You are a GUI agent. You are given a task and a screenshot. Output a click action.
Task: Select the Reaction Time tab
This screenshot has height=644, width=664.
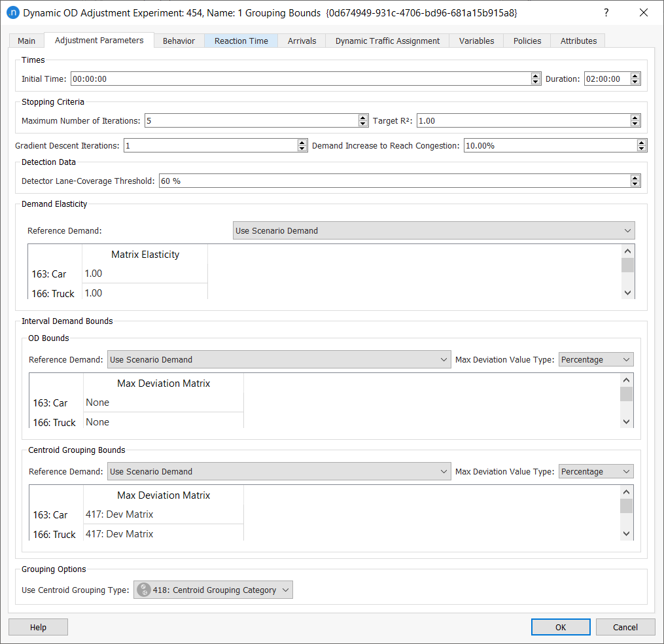[x=241, y=41]
